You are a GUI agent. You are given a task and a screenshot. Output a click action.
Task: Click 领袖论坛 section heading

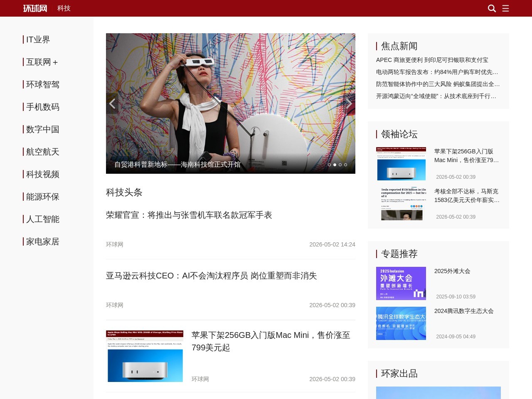coord(399,134)
